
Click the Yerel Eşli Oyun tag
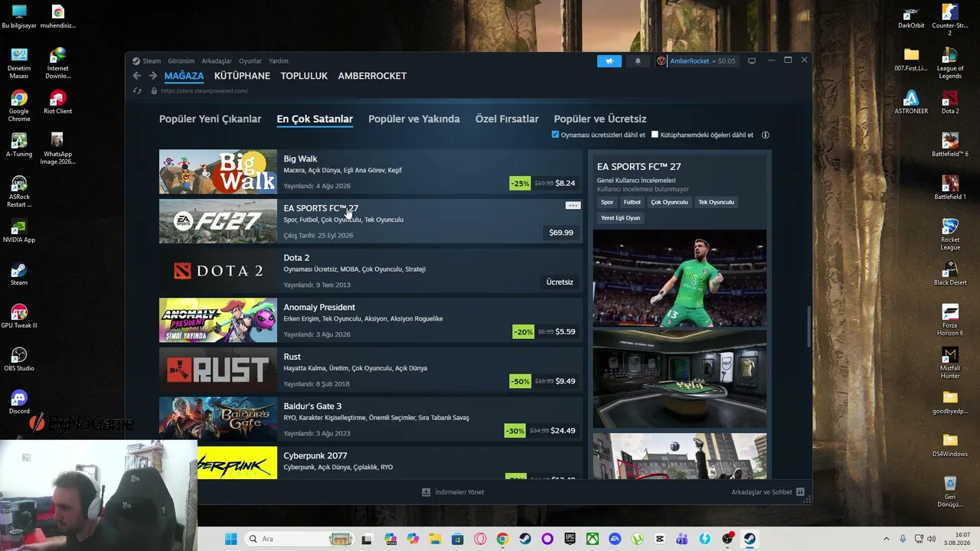[x=620, y=218]
